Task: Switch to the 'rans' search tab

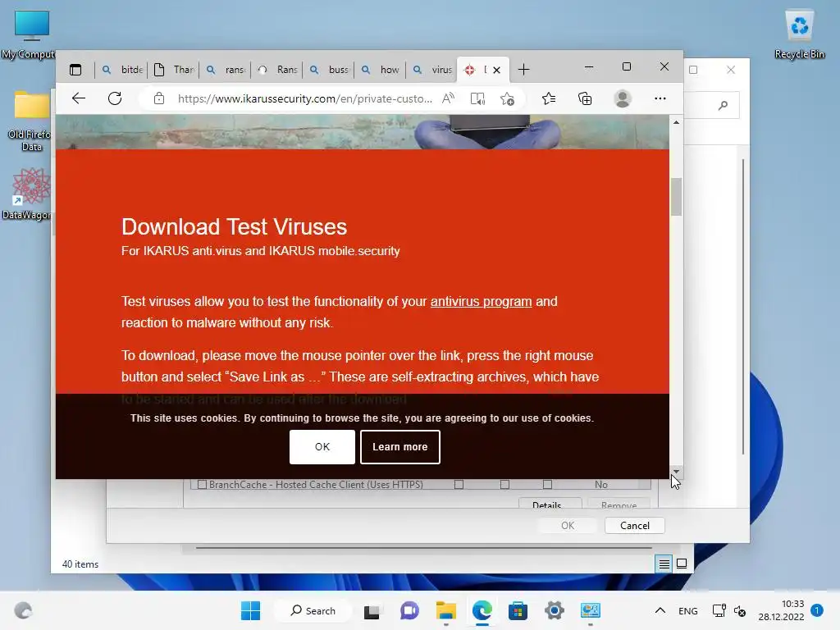Action: (x=226, y=70)
